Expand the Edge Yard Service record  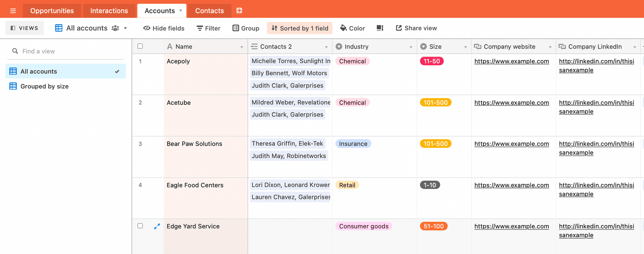[157, 226]
